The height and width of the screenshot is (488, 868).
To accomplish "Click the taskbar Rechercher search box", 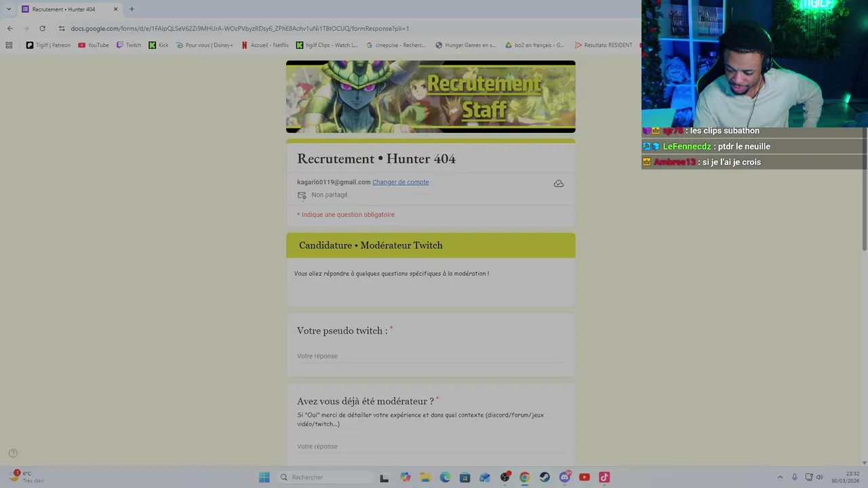I will click(x=325, y=477).
